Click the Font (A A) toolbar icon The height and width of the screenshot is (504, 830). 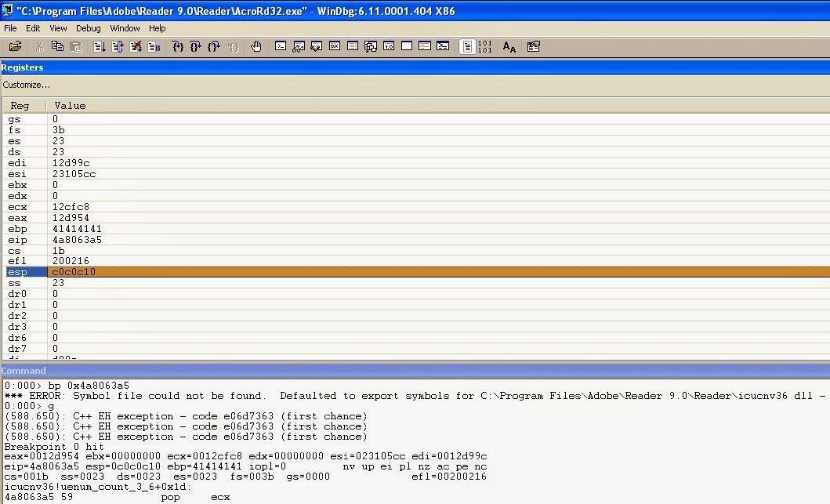click(509, 47)
